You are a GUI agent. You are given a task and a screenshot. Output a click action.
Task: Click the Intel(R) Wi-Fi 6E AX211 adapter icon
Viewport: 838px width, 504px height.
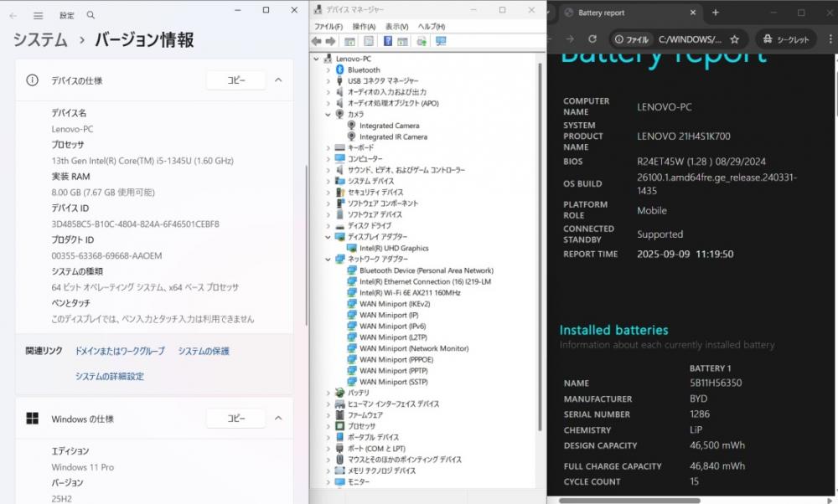(x=352, y=292)
